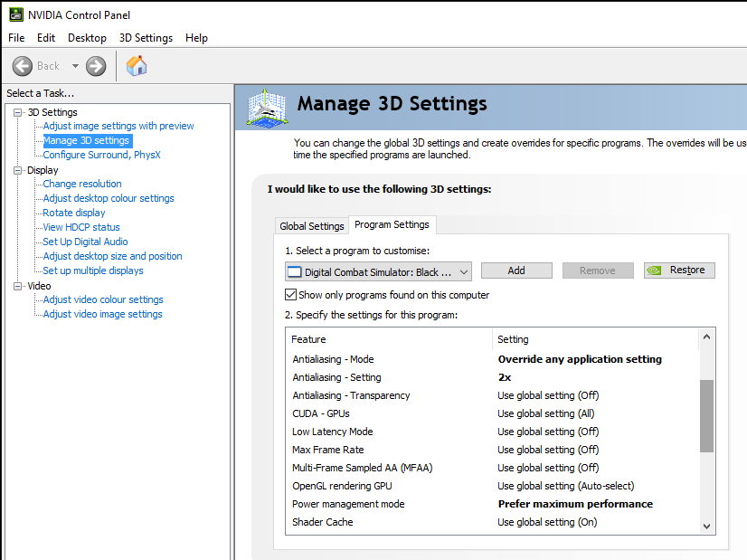
Task: Open View HDCP status
Action: [81, 227]
